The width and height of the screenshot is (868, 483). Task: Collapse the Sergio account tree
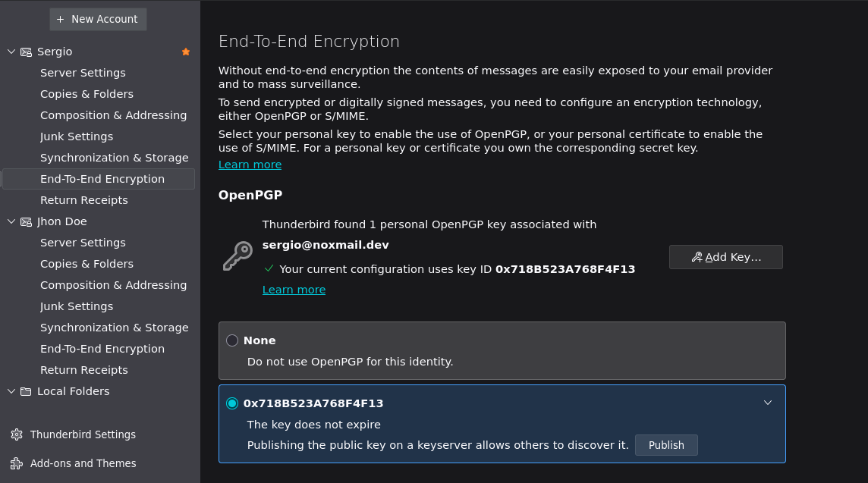pyautogui.click(x=11, y=52)
